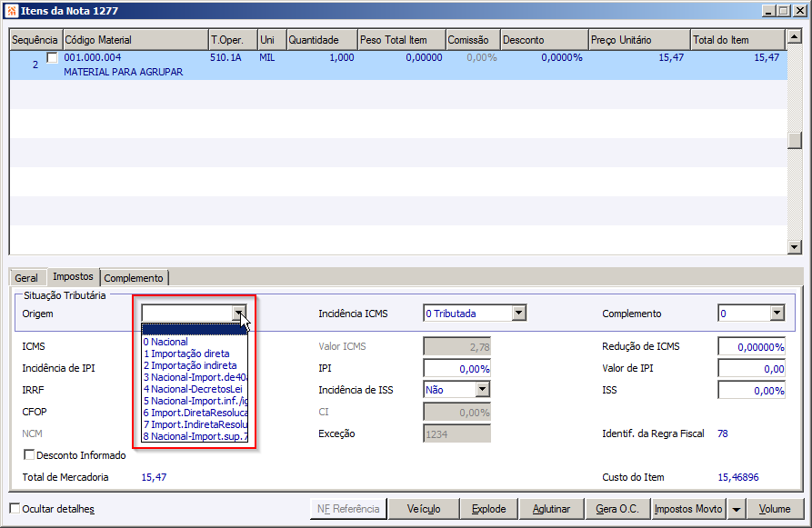The width and height of the screenshot is (812, 528).
Task: Click the Exceção field showing 1234
Action: 456,433
